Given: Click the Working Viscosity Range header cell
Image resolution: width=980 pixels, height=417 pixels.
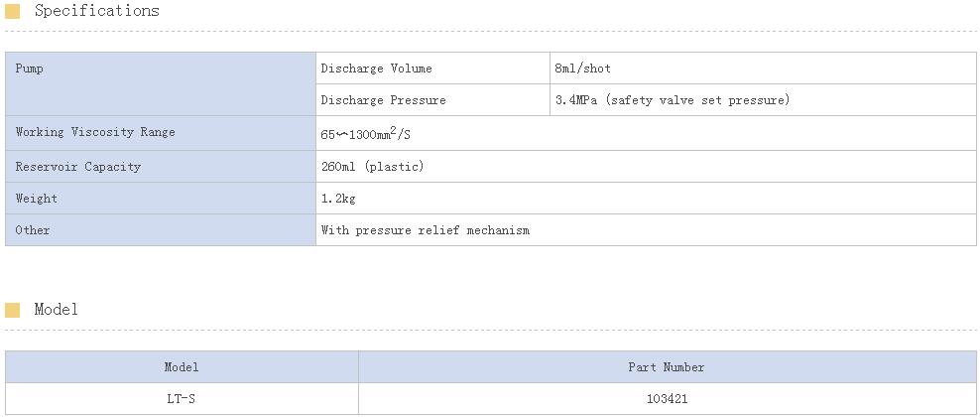Looking at the screenshot, I should (161, 133).
